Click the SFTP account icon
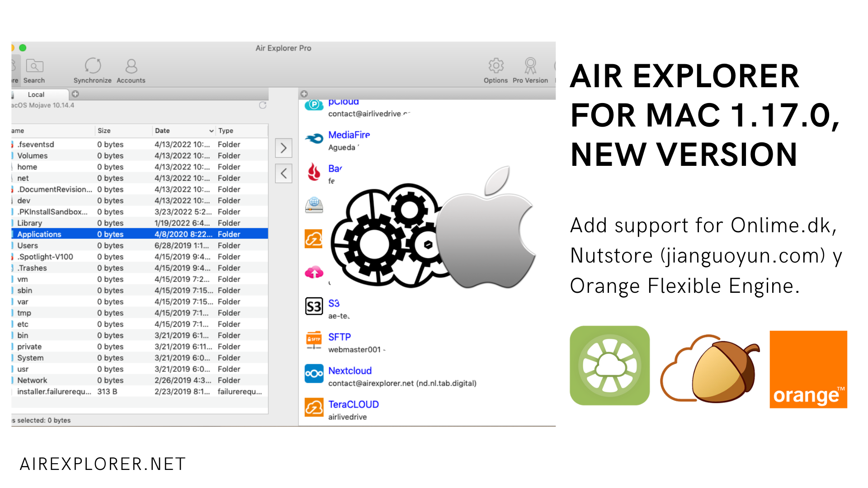The width and height of the screenshot is (868, 488). click(x=314, y=340)
